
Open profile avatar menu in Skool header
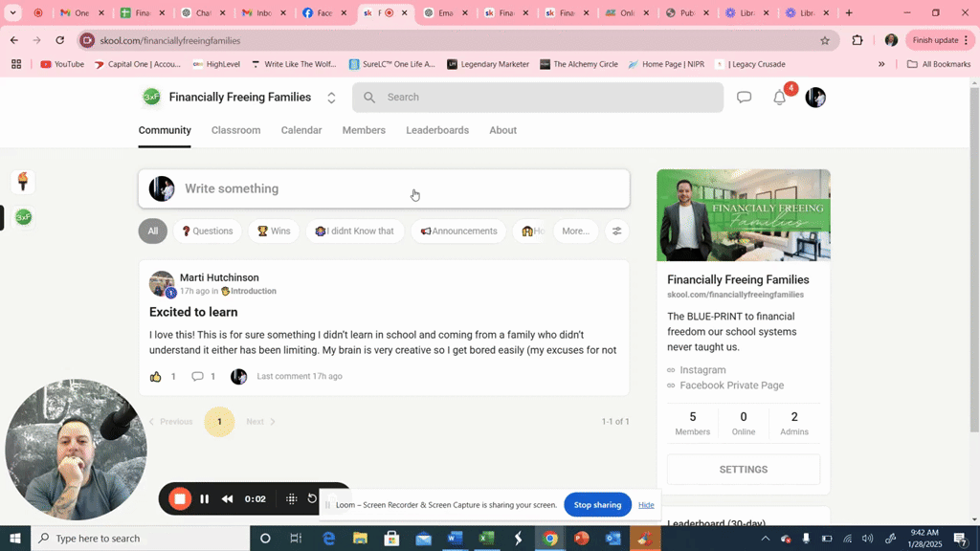pyautogui.click(x=815, y=97)
